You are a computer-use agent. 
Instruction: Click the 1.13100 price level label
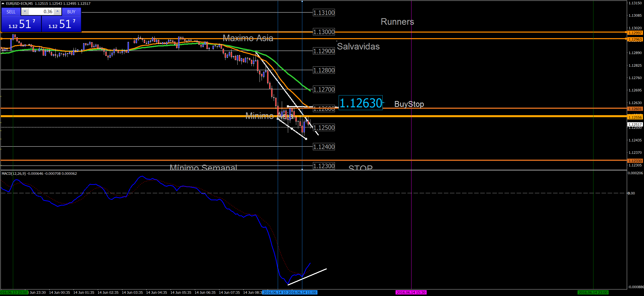click(324, 13)
